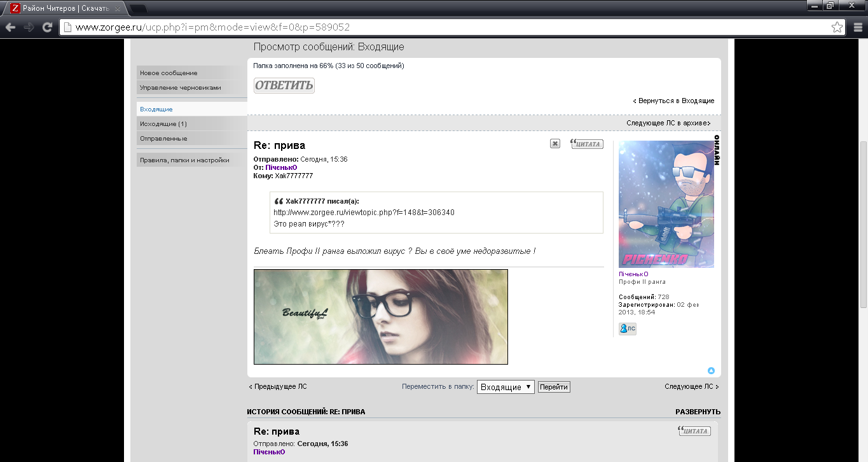
Task: Minimize the browser window
Action: click(814, 5)
